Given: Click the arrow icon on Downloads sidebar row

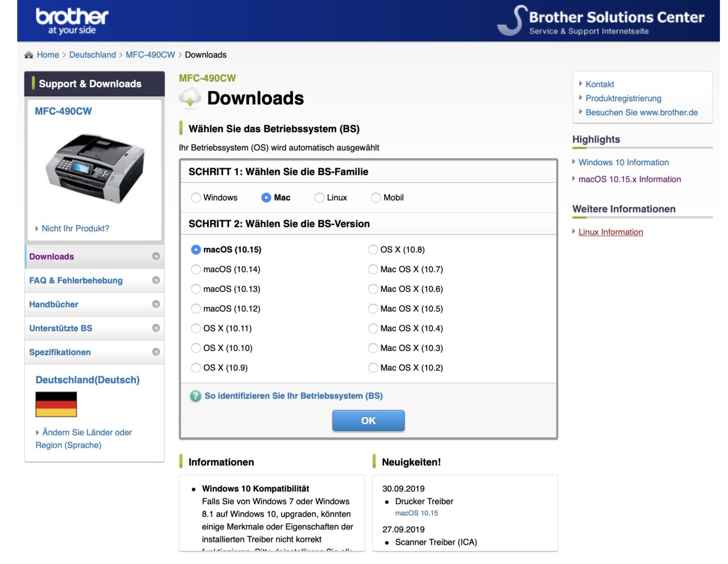Looking at the screenshot, I should tap(156, 256).
